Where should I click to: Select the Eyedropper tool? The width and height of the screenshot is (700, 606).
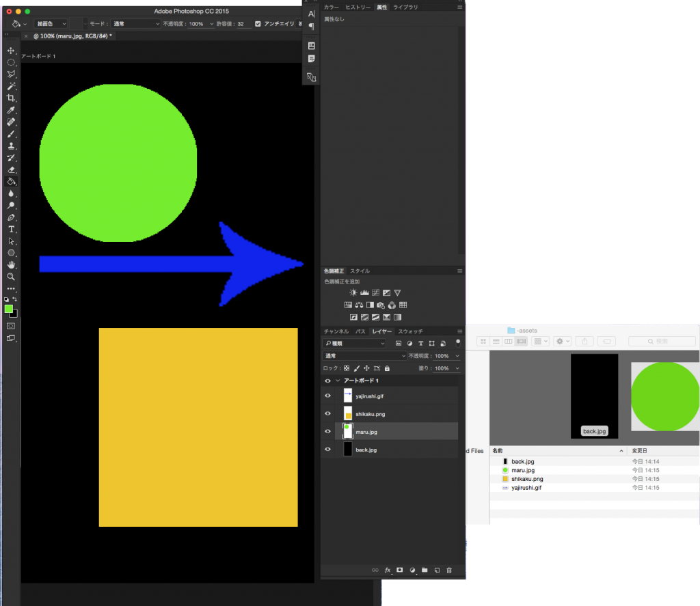click(x=11, y=110)
